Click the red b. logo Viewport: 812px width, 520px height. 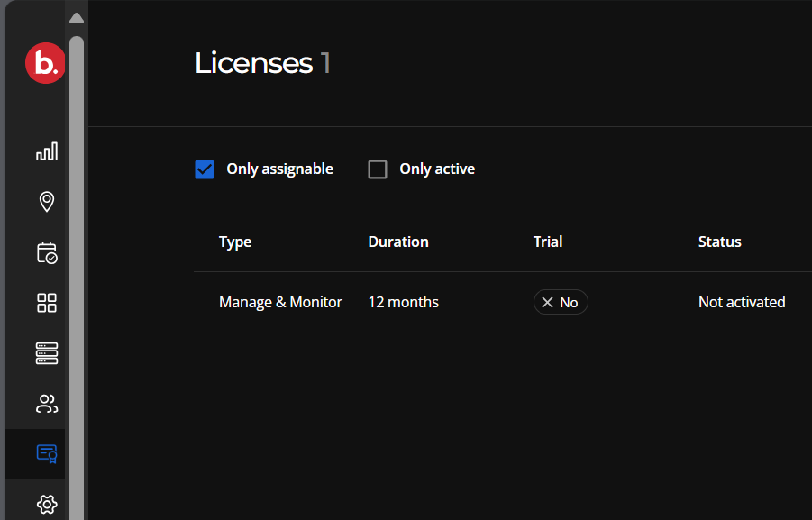coord(44,63)
